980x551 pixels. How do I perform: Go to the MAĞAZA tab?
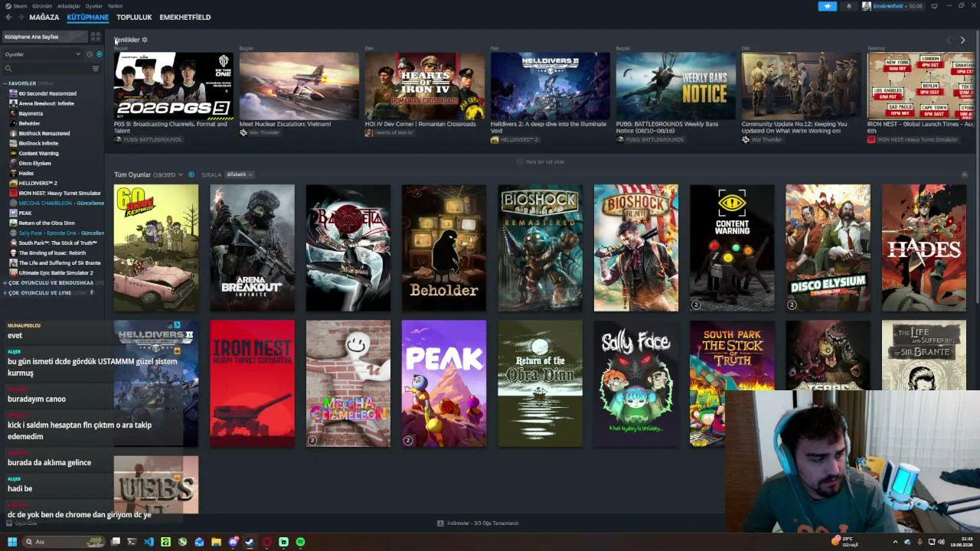[44, 17]
